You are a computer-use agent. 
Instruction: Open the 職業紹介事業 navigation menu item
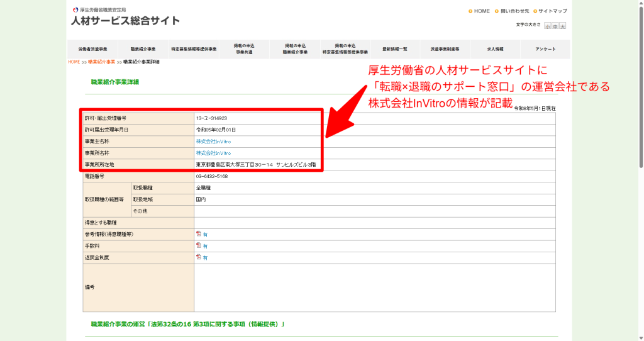[x=143, y=49]
